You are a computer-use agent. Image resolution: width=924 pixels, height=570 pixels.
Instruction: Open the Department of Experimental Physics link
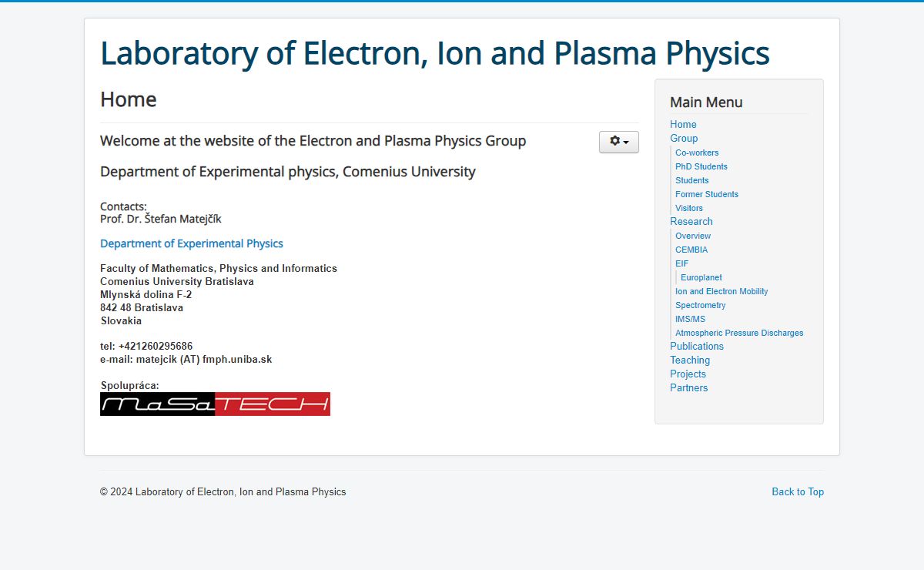pos(192,243)
